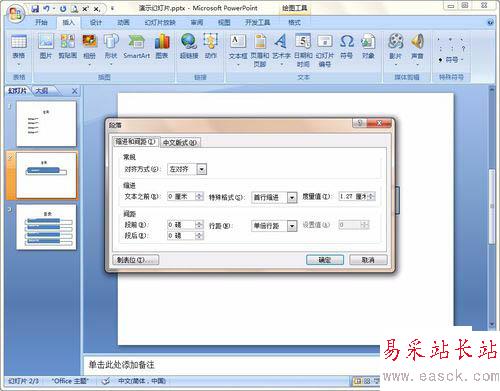Screen dimensions: 500x391
Task: Switch to 审阅 Review ribbon tab
Action: point(197,22)
